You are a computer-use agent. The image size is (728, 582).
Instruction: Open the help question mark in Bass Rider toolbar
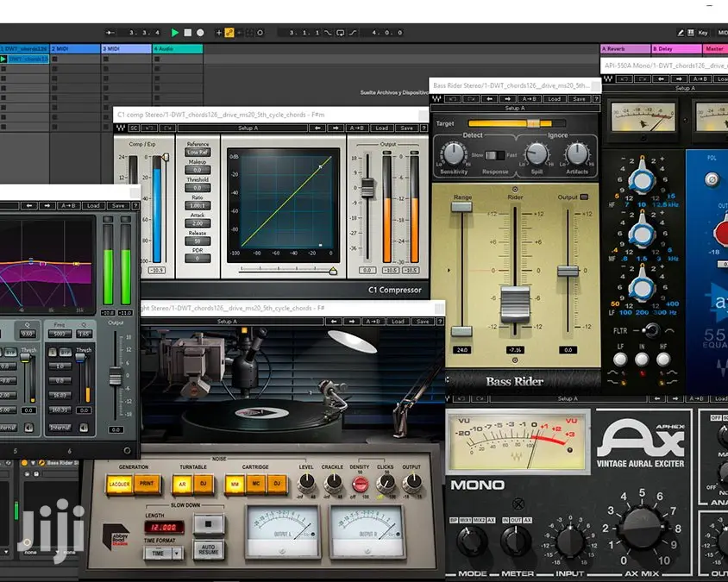click(x=597, y=99)
